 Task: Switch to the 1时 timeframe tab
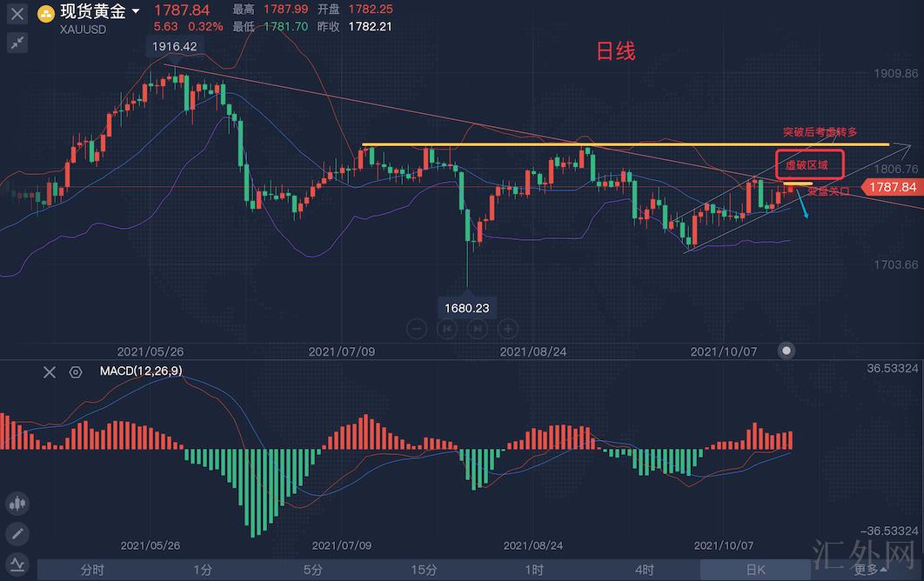pos(534,570)
